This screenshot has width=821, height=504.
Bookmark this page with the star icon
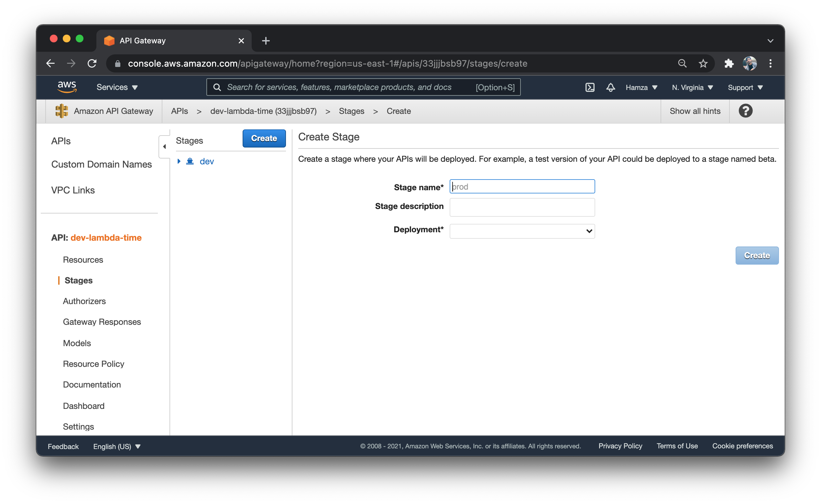tap(703, 63)
